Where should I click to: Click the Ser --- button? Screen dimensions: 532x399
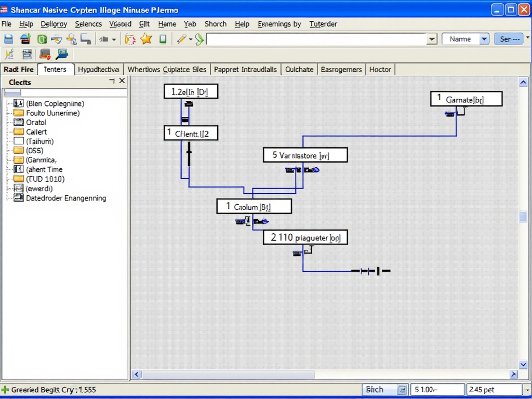[x=509, y=39]
